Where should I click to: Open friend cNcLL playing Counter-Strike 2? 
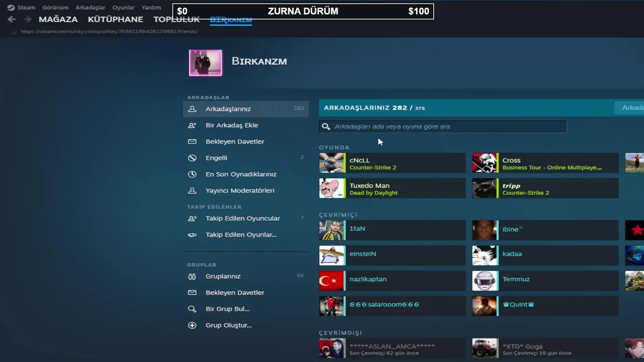pos(392,163)
